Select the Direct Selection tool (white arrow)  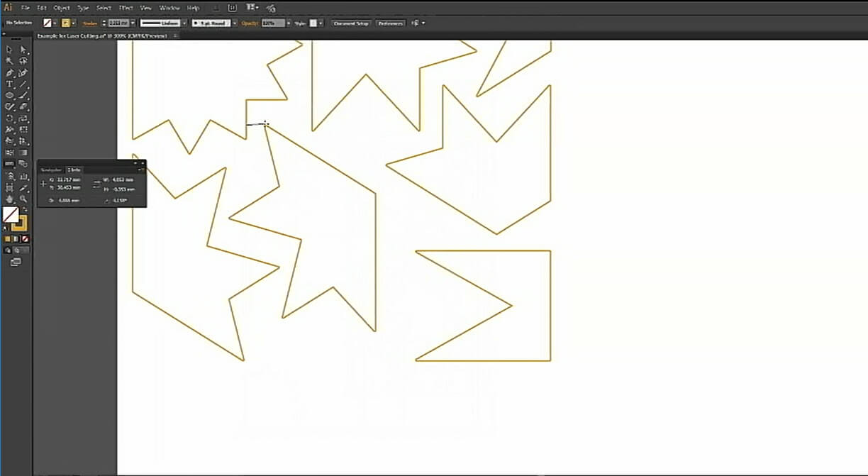click(23, 50)
